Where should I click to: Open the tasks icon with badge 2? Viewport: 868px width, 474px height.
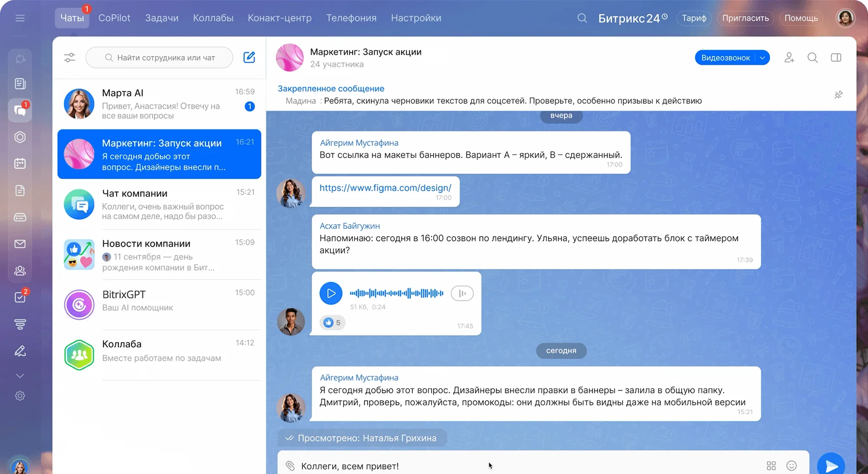(21, 296)
